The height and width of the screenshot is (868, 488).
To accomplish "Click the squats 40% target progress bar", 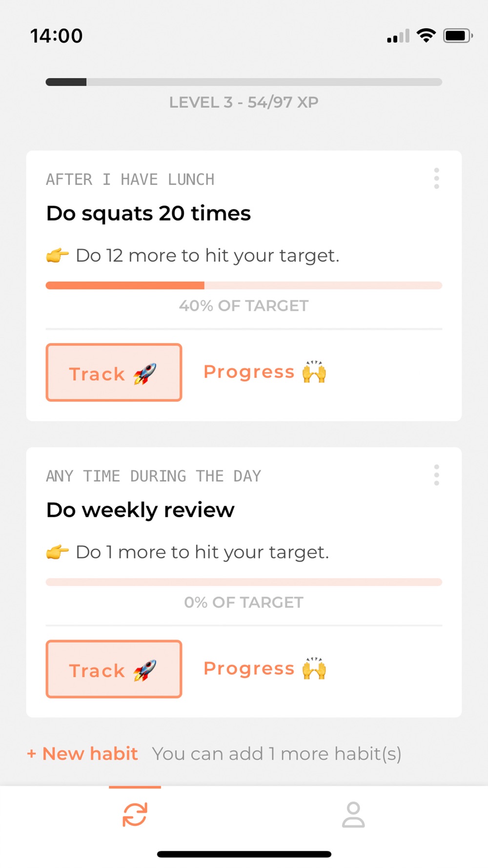I will pos(244,286).
